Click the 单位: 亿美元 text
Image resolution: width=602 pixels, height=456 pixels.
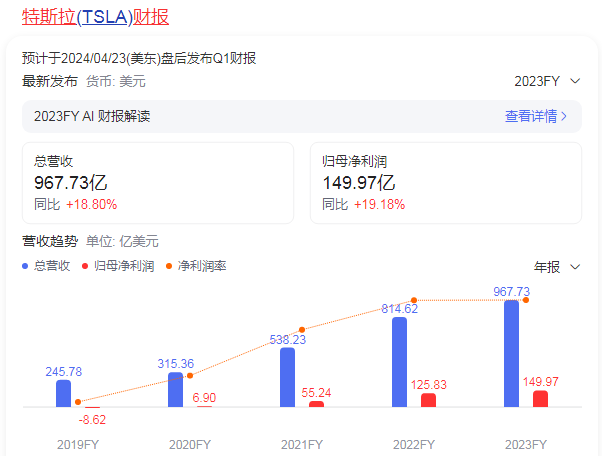click(122, 241)
